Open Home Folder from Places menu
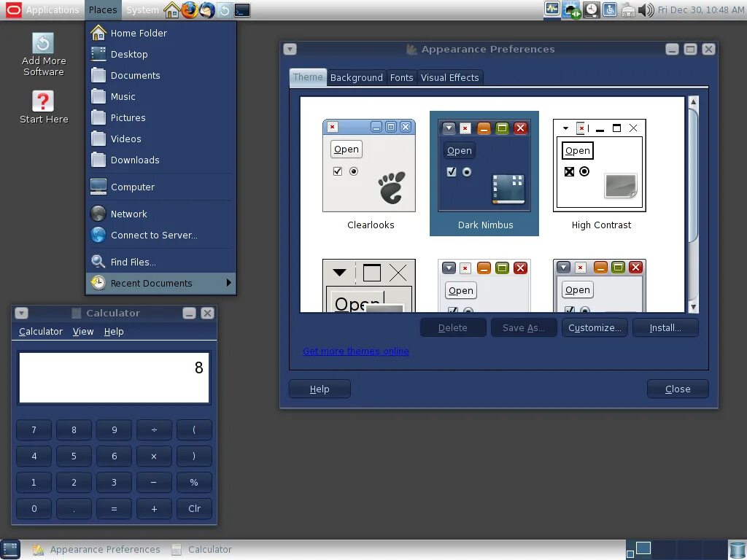The width and height of the screenshot is (747, 560). 161,33
